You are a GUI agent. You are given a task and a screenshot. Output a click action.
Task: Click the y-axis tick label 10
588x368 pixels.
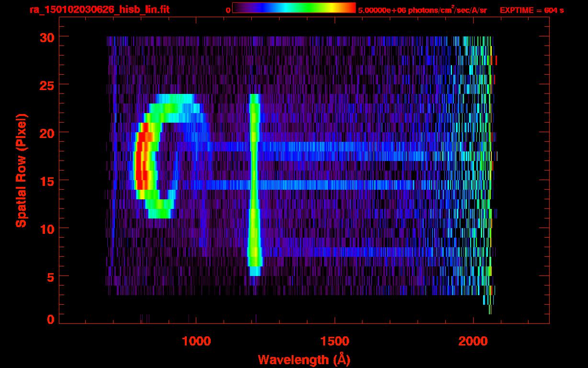pyautogui.click(x=46, y=229)
